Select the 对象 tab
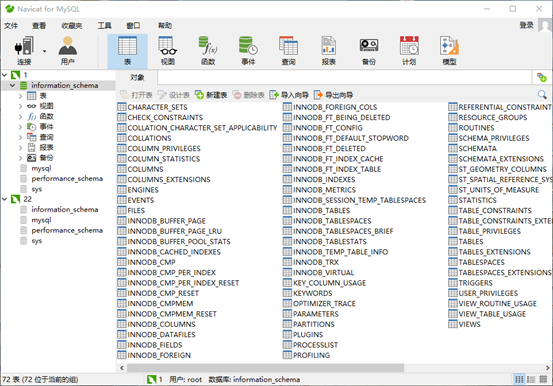Viewport: 553px width, 386px height. (x=137, y=77)
